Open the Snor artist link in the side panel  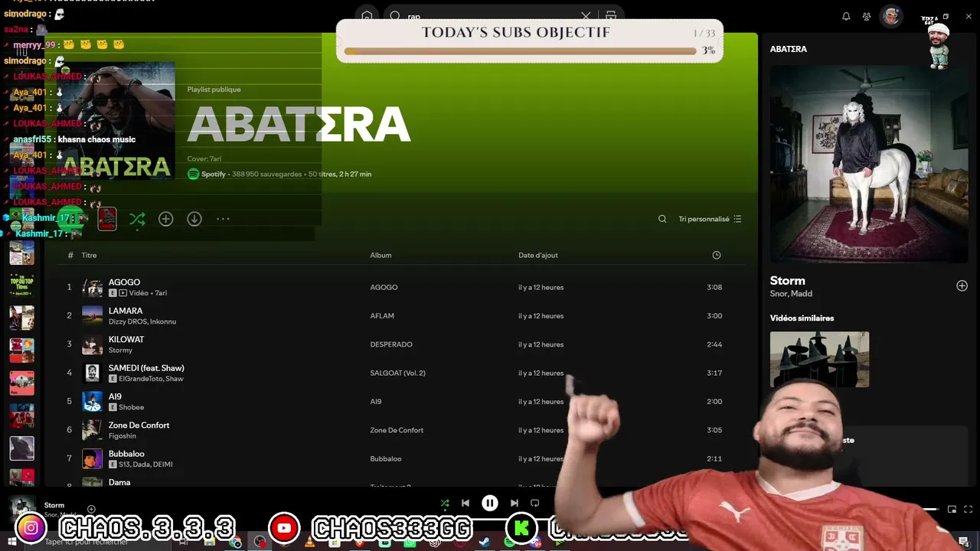pos(779,294)
